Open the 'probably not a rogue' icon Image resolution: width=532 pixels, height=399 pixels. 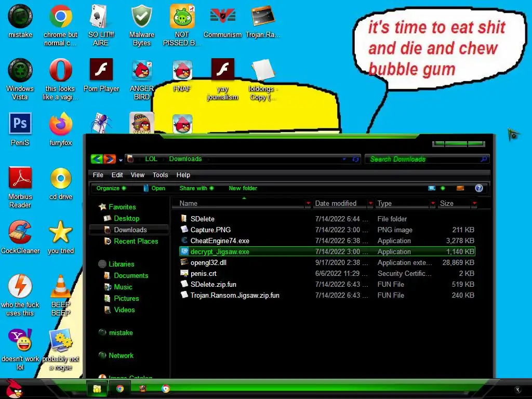point(61,349)
